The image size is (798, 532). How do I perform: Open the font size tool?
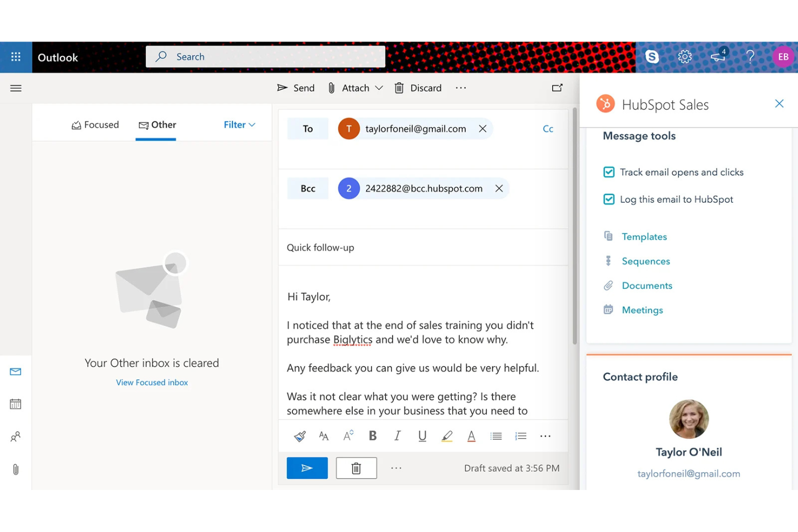click(324, 436)
